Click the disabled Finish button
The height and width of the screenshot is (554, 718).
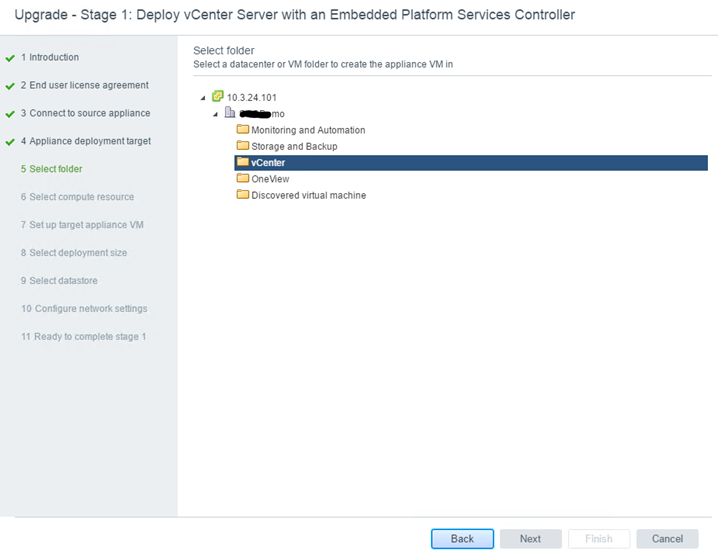598,539
